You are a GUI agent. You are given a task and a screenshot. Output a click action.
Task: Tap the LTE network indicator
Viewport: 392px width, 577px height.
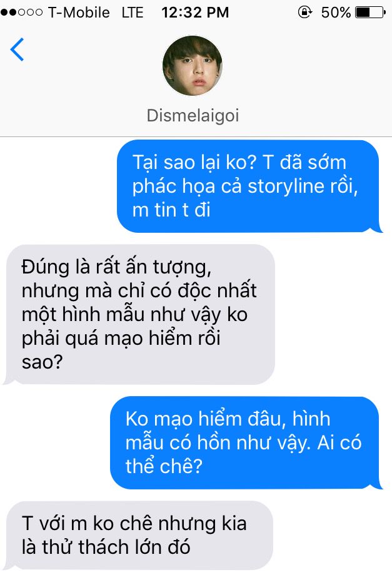(133, 13)
